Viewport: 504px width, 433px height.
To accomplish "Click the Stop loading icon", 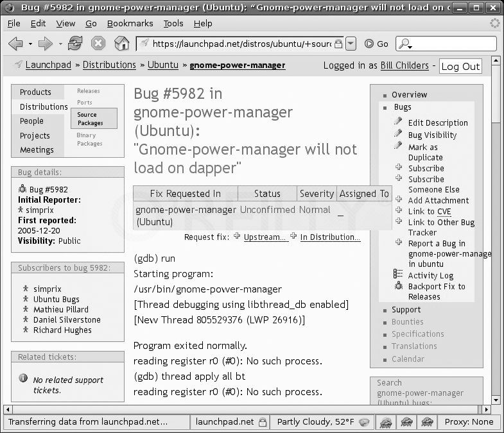I will click(98, 44).
